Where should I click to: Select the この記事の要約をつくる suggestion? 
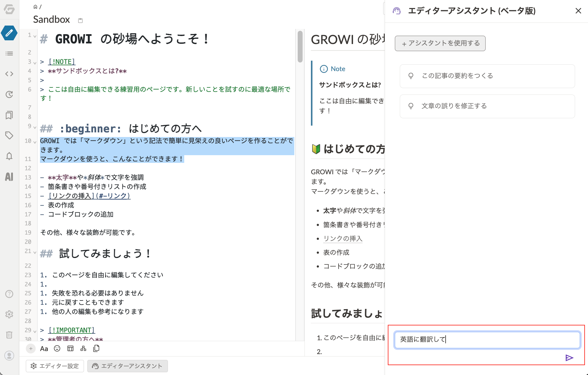click(487, 76)
